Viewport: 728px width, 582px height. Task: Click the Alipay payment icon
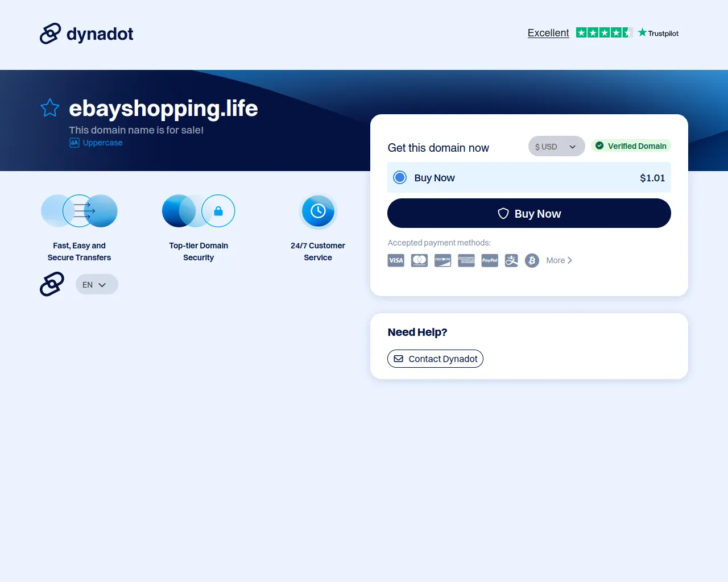pos(511,260)
